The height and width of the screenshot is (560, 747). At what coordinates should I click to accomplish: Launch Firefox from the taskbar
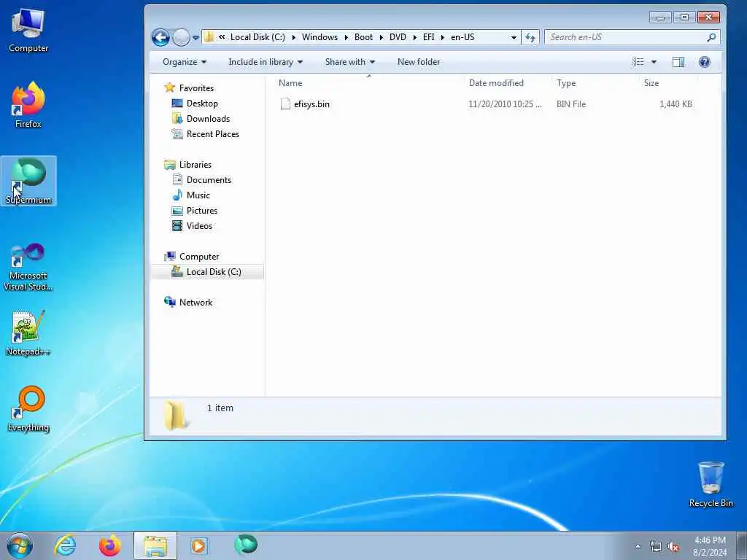(110, 545)
